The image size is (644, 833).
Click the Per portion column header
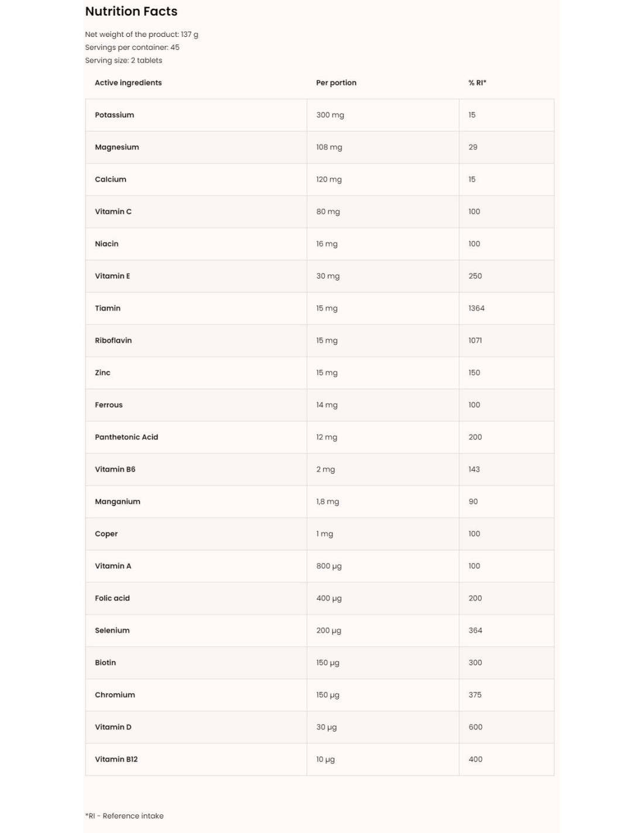(336, 83)
